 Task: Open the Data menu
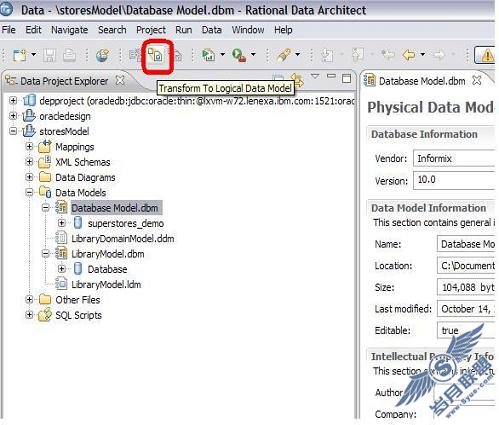click(212, 30)
